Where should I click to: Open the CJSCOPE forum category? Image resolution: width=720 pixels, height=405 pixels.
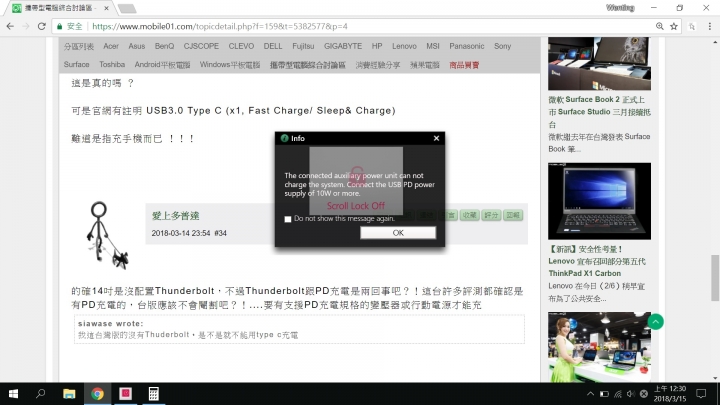(201, 46)
